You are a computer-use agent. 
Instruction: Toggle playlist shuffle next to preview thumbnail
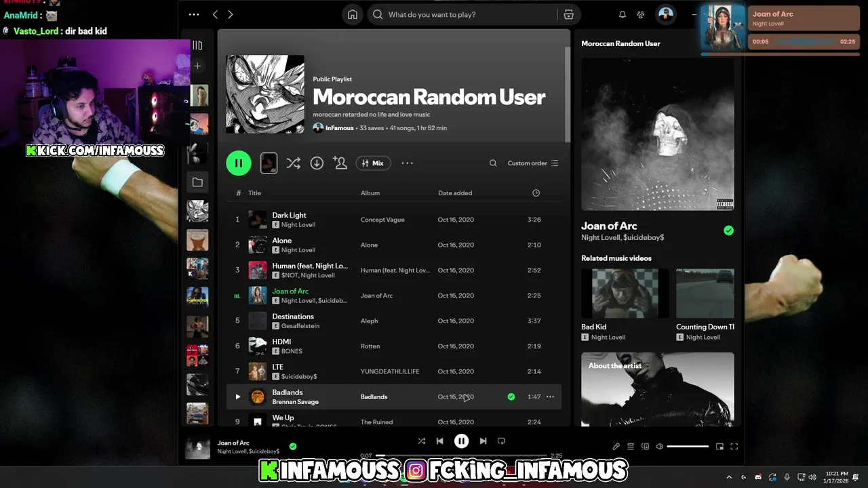293,163
